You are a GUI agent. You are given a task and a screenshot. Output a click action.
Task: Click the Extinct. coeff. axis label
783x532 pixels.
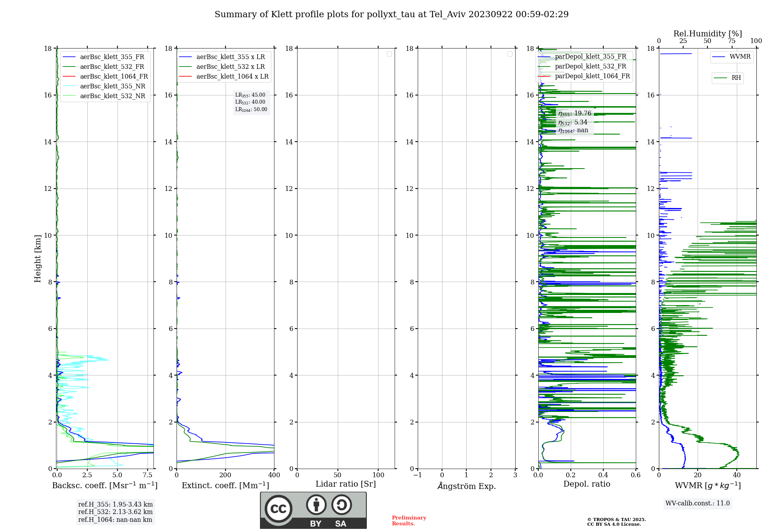pos(226,485)
